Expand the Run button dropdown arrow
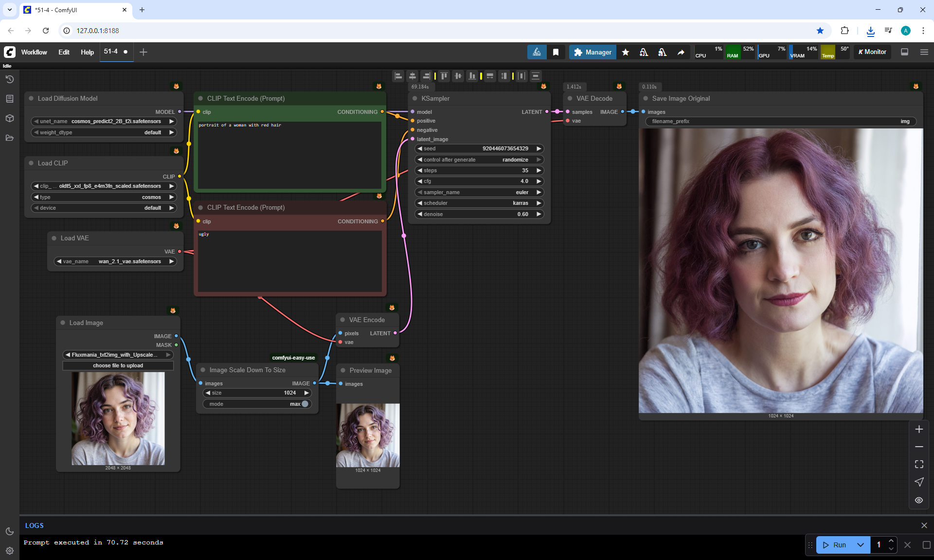Viewport: 934px width, 560px height. point(860,545)
